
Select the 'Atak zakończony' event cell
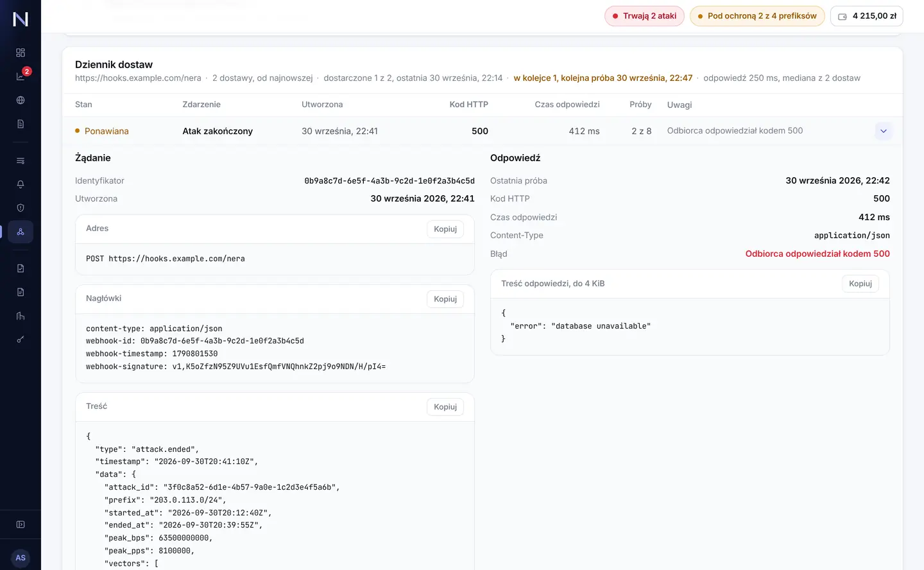218,131
